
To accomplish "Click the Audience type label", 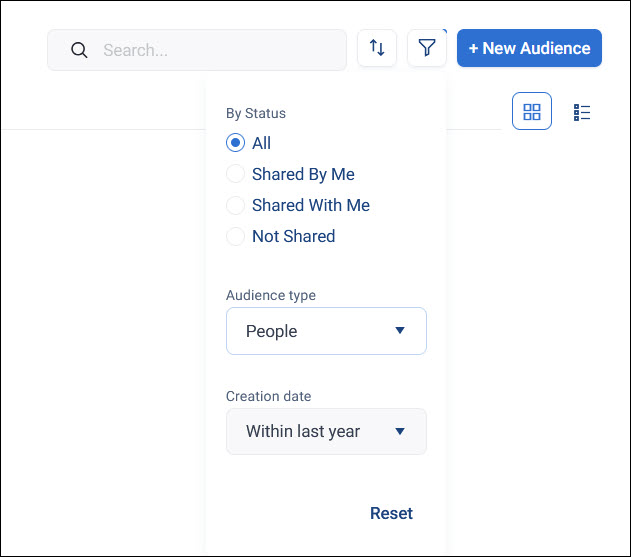I will [x=271, y=295].
